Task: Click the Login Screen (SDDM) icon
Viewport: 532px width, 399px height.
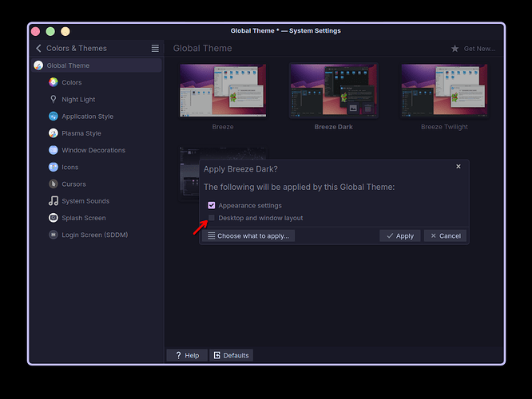Action: pyautogui.click(x=54, y=235)
